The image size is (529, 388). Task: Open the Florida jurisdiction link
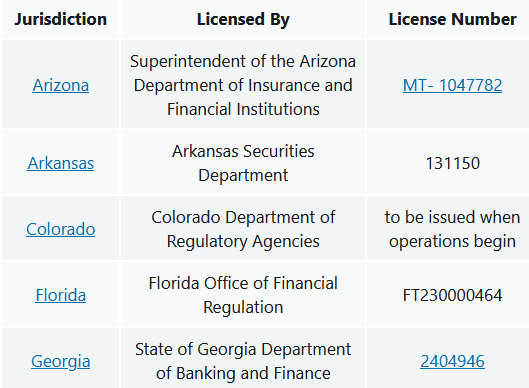[61, 295]
